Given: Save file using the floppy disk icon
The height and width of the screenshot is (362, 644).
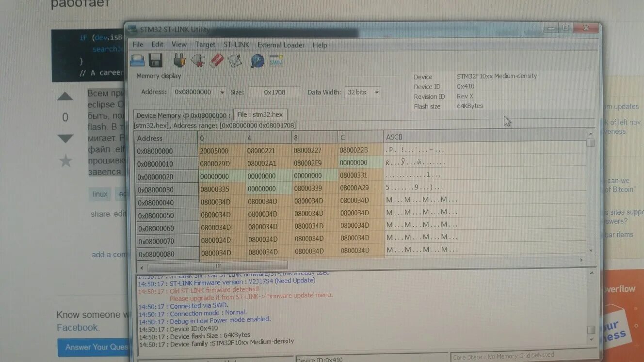Looking at the screenshot, I should [x=155, y=61].
